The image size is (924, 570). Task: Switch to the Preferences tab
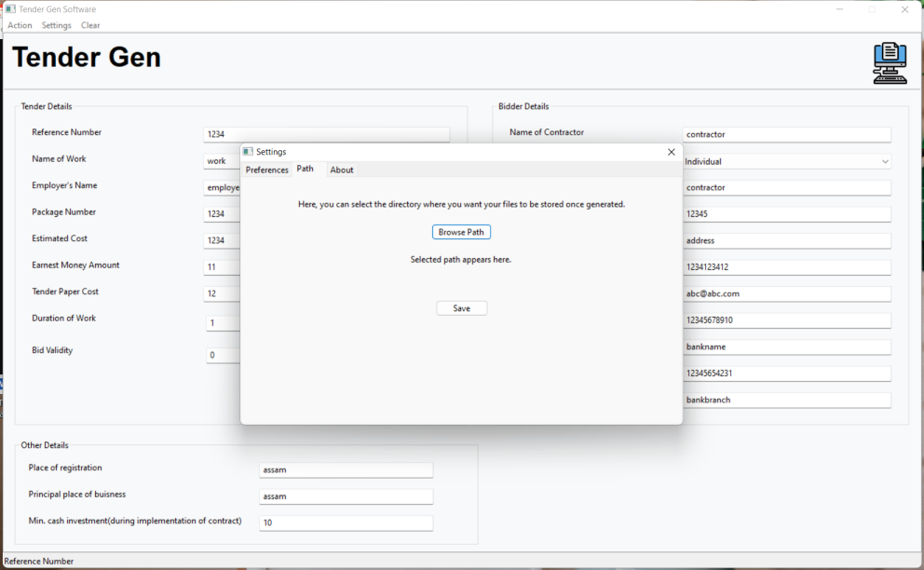[x=267, y=170]
